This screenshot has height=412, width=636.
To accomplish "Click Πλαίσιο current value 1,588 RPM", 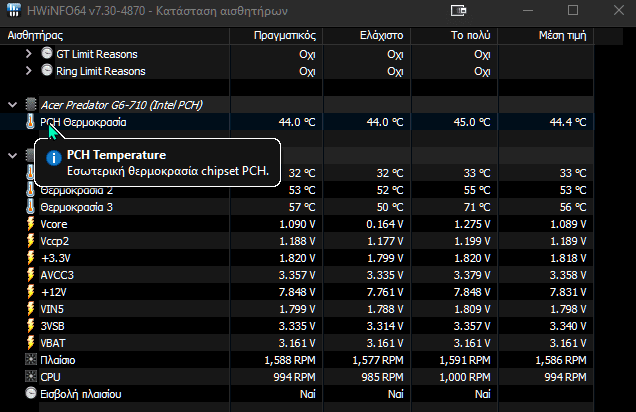I will click(290, 360).
